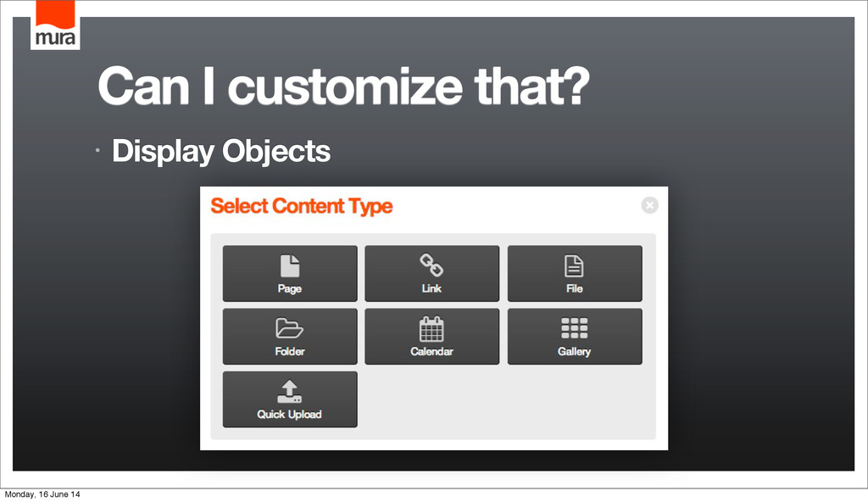
Task: Click the Mura logo
Action: 55,25
